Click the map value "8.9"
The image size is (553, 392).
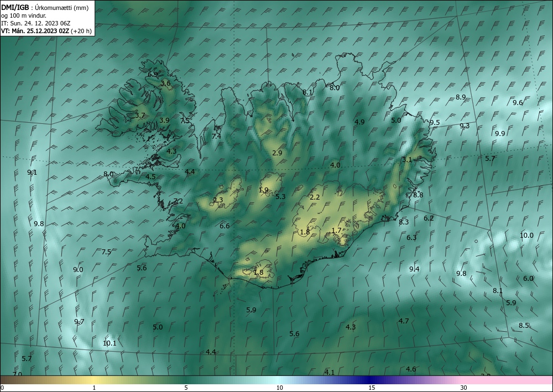461,97
